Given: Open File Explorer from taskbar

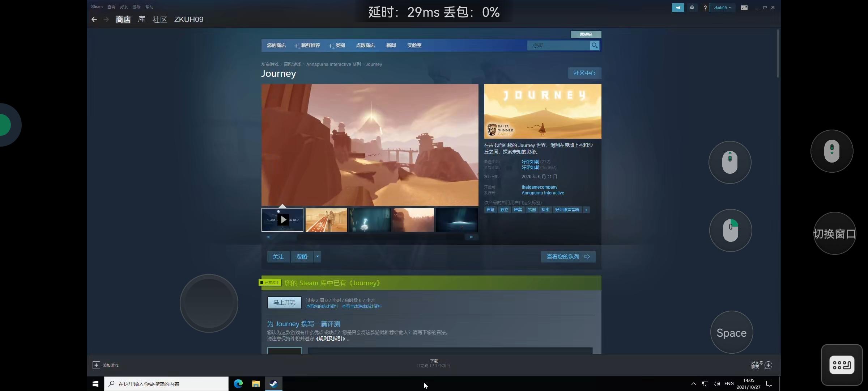Looking at the screenshot, I should [x=256, y=384].
